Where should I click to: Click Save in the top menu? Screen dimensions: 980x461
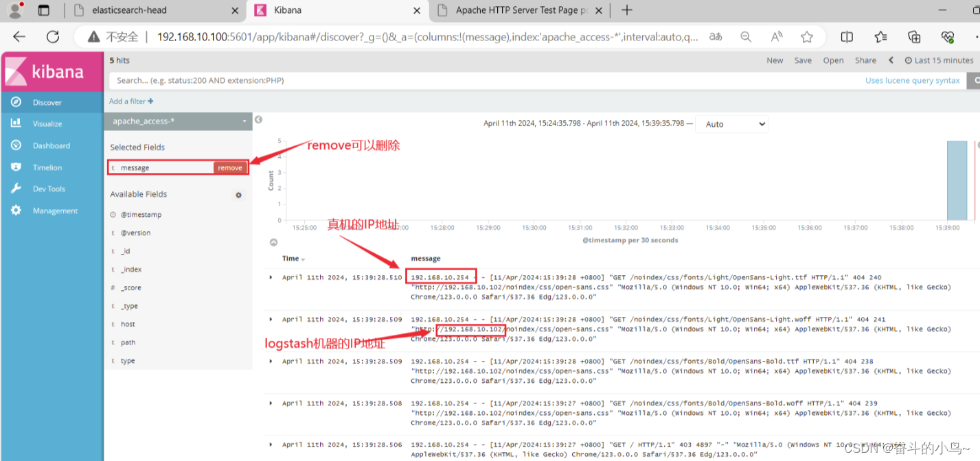click(x=803, y=60)
